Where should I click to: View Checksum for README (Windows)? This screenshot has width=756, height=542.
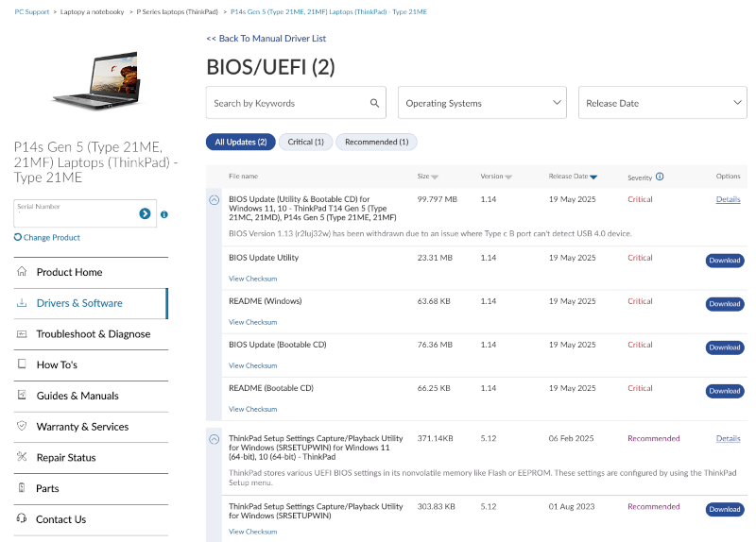252,322
